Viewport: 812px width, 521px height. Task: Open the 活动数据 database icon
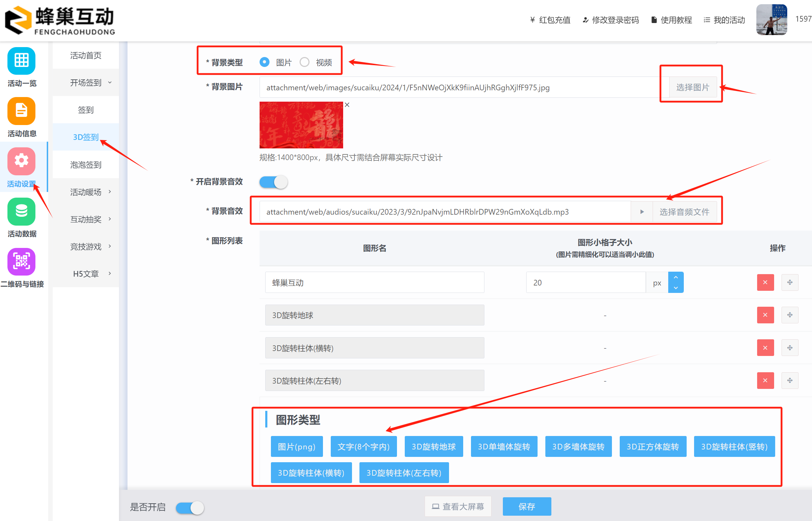coord(21,211)
